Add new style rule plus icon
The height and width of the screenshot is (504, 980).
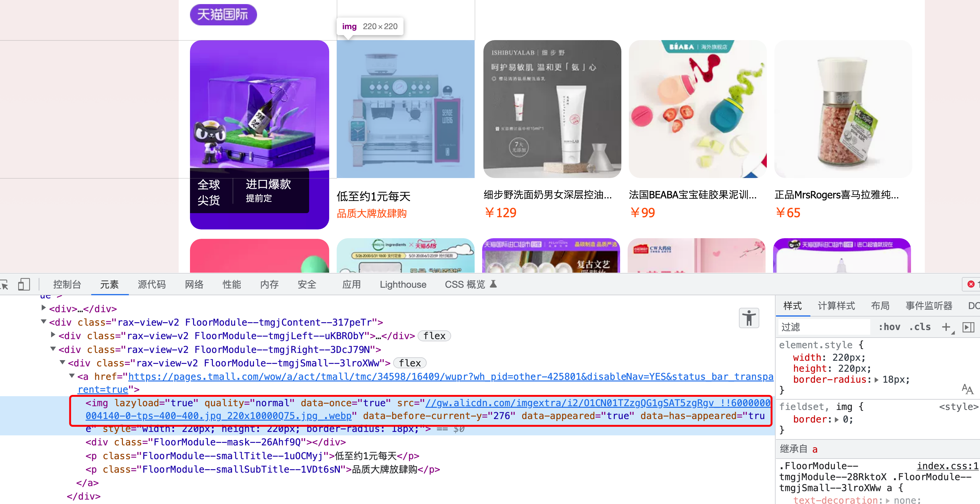click(x=946, y=327)
